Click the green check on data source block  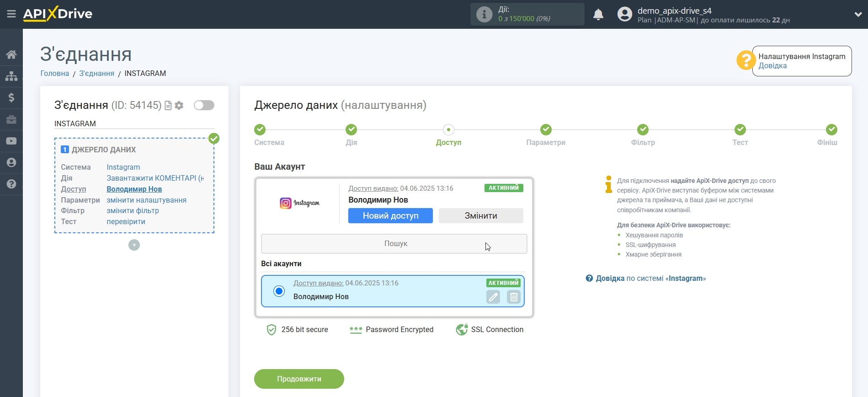(214, 138)
